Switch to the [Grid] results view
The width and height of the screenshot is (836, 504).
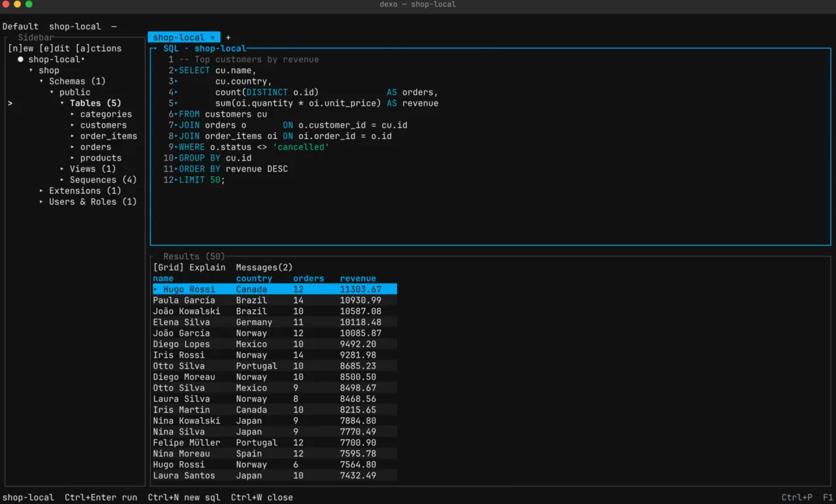pyautogui.click(x=169, y=268)
